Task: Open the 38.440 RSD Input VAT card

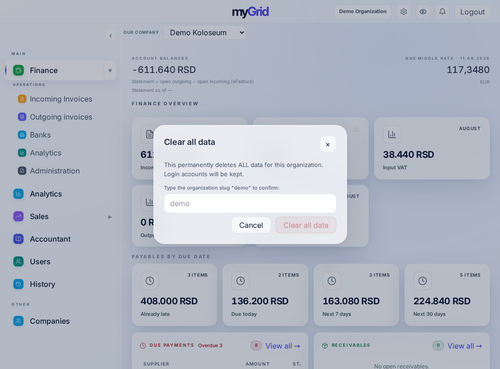Action: click(x=432, y=148)
